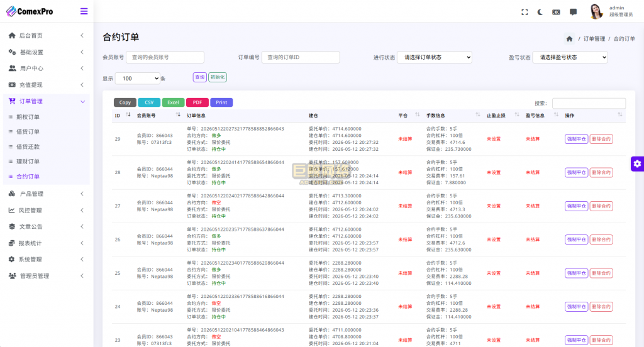Focus the 会员账号 query input
Screen dimensions: 644x347
[x=165, y=57]
